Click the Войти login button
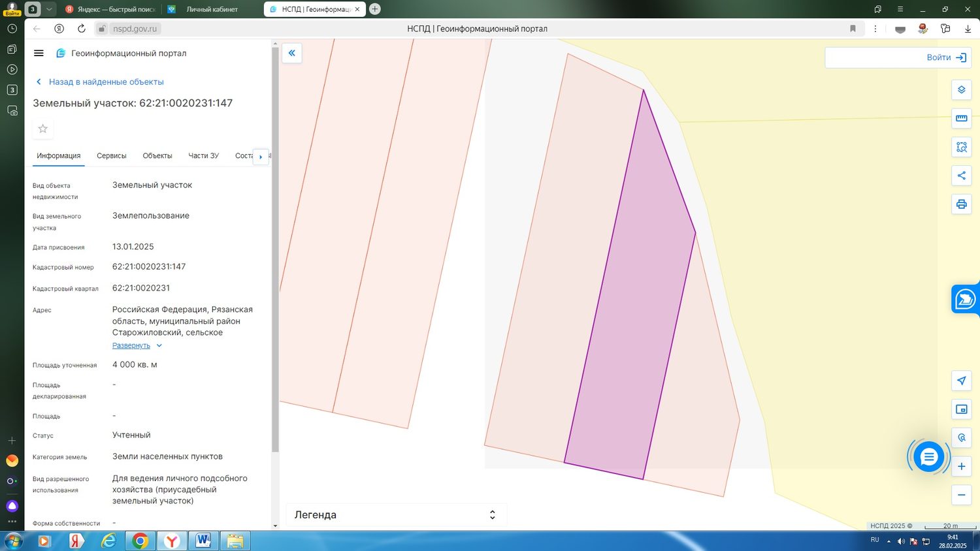 coord(946,57)
